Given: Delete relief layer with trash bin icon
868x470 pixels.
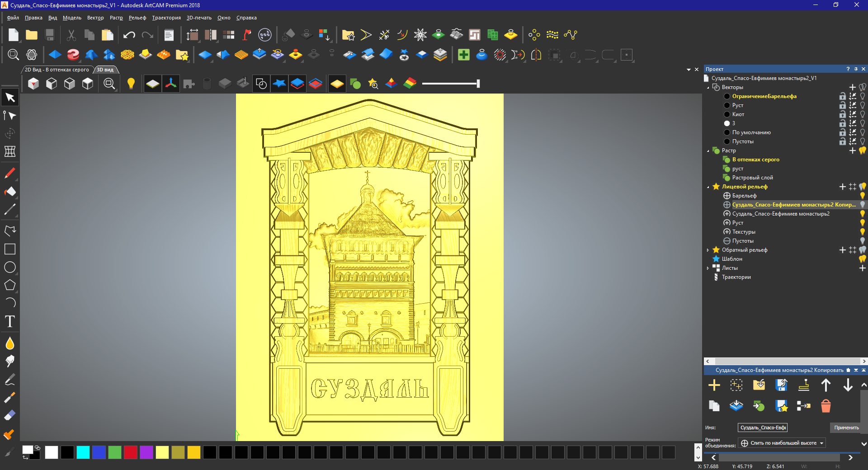Looking at the screenshot, I should (x=826, y=406).
